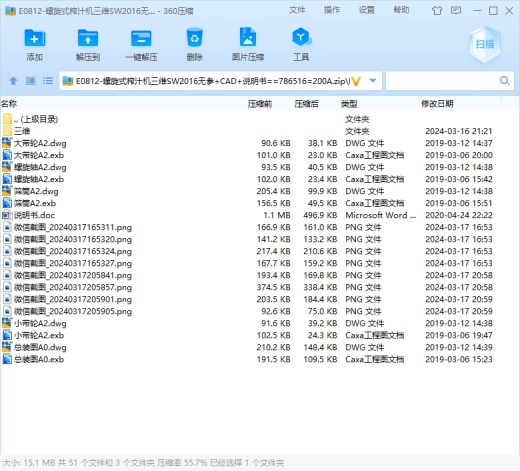This screenshot has height=471, width=520.
Task: Click the 添加 (Add) toolbar icon
Action: pyautogui.click(x=35, y=38)
